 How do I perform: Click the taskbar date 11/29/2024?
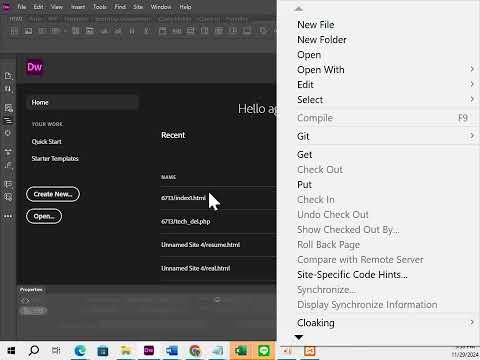point(465,355)
